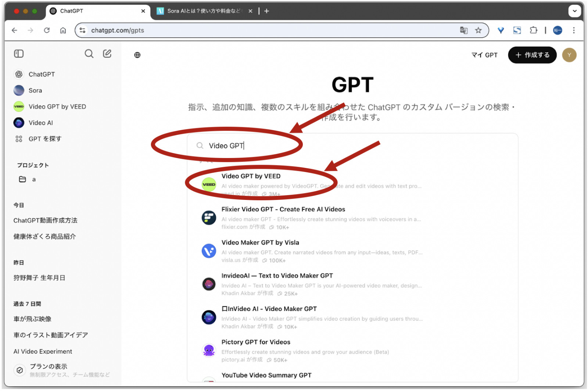Click the Pictory octopus icon
The height and width of the screenshot is (391, 588).
tap(209, 351)
